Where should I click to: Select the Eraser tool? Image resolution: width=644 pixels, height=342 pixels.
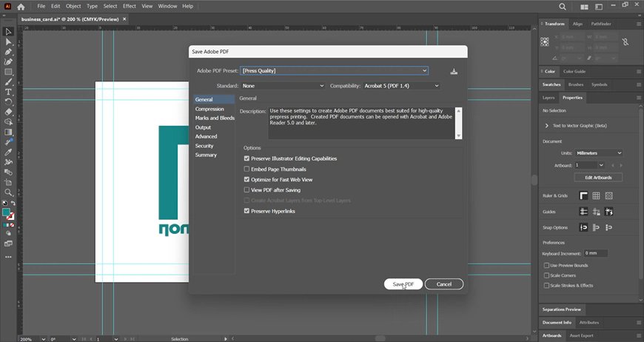8,112
